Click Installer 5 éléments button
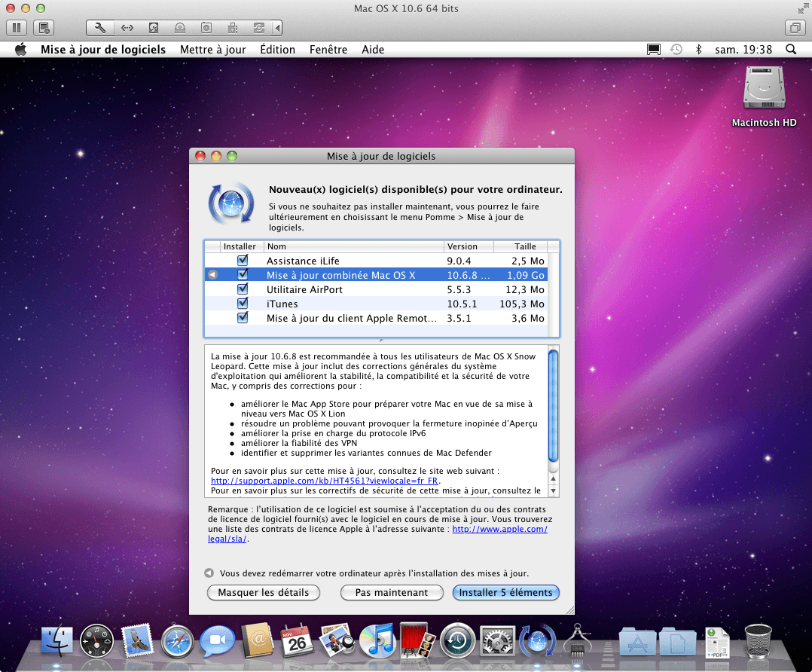This screenshot has height=672, width=812. [506, 593]
